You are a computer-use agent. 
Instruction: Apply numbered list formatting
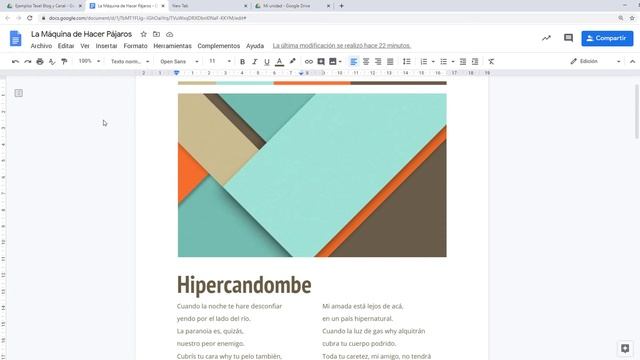tap(424, 62)
